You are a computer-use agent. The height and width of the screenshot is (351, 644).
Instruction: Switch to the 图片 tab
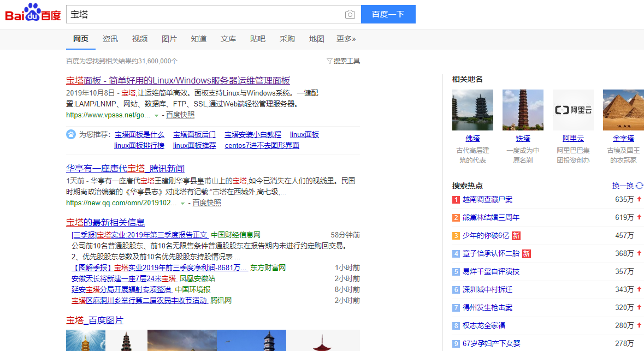tap(169, 39)
